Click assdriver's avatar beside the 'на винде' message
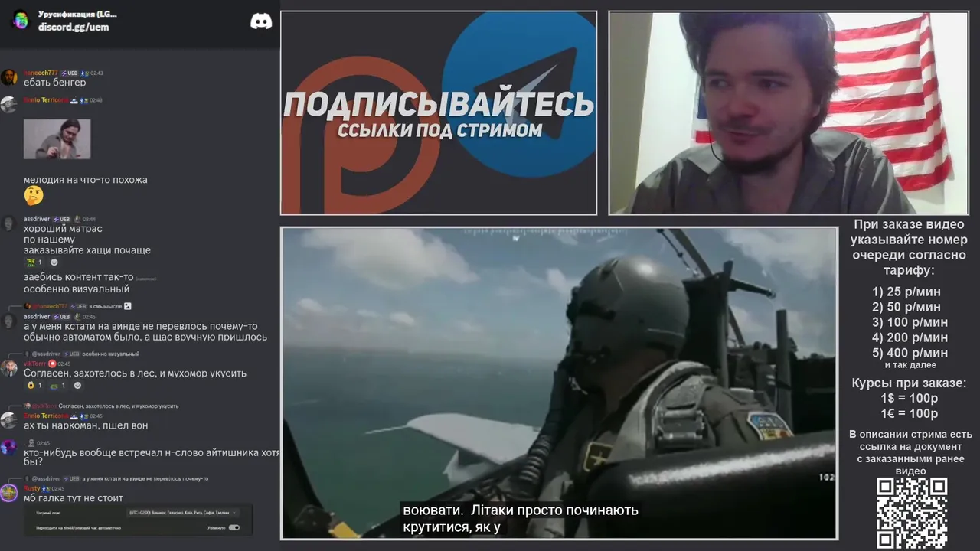980x551 pixels. [9, 321]
